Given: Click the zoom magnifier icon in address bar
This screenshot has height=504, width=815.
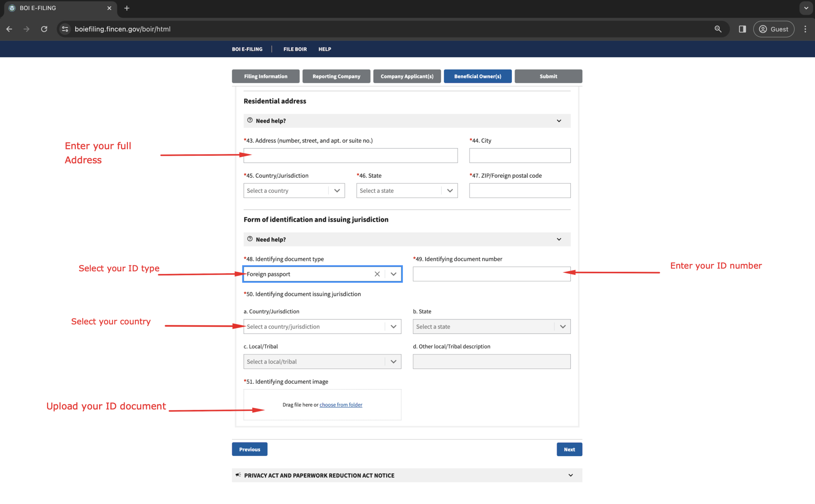Looking at the screenshot, I should click(x=718, y=29).
